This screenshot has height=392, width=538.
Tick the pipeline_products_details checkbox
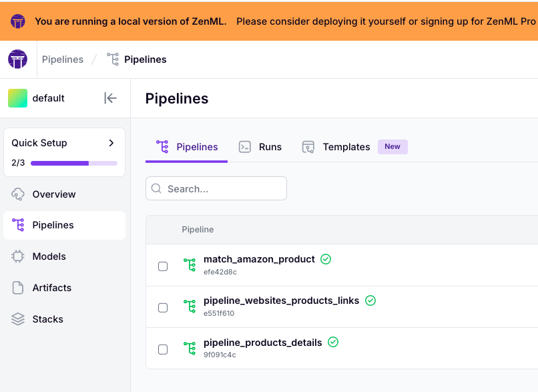coord(163,349)
